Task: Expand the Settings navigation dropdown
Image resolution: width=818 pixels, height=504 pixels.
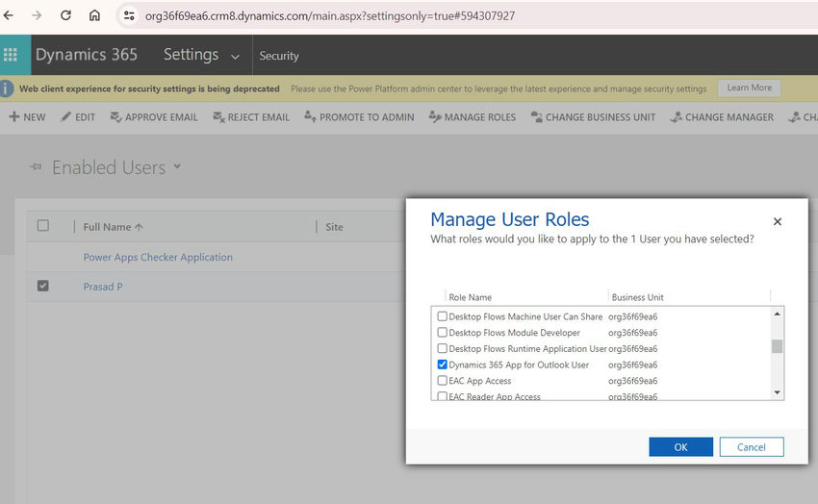Action: [235, 57]
